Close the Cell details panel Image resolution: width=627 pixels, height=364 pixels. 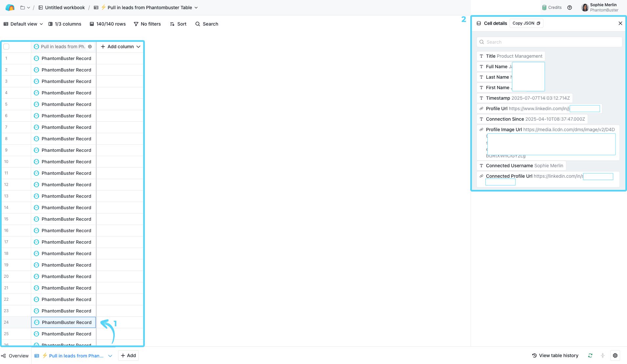coord(620,23)
